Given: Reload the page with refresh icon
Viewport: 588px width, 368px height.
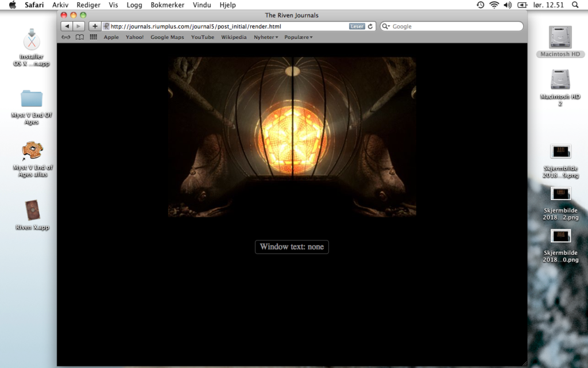Looking at the screenshot, I should coord(370,26).
